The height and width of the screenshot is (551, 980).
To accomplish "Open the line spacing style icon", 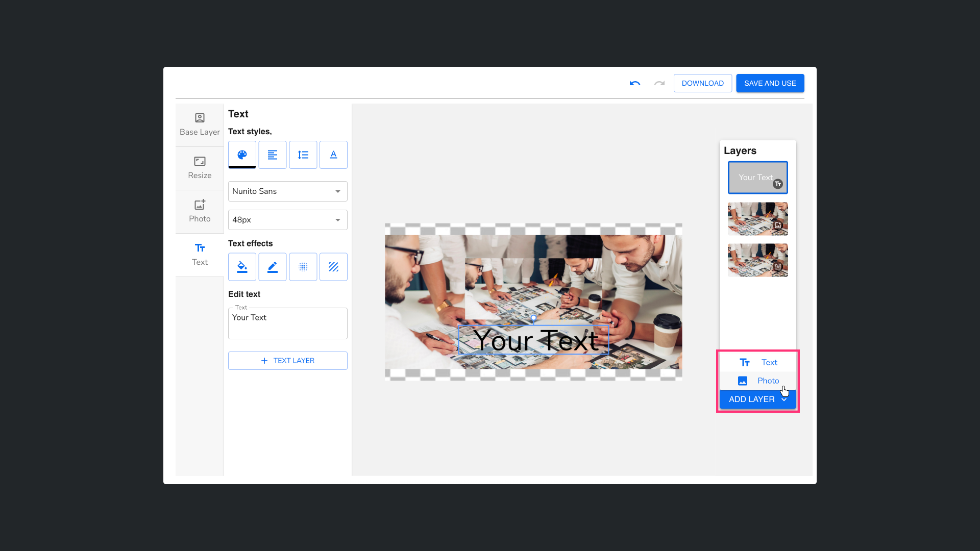I will [303, 155].
